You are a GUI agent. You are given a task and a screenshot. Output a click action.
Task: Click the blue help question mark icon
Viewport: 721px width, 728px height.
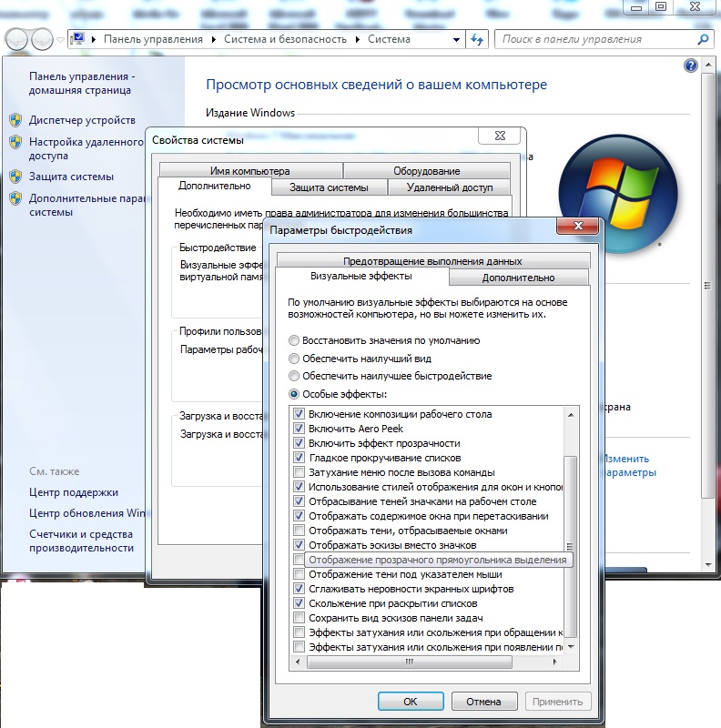tap(690, 66)
